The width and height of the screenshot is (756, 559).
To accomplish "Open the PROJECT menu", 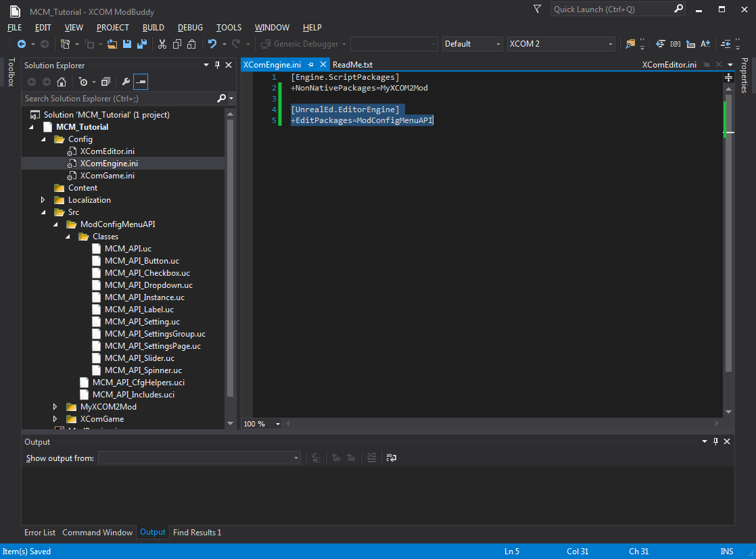I will (x=112, y=28).
